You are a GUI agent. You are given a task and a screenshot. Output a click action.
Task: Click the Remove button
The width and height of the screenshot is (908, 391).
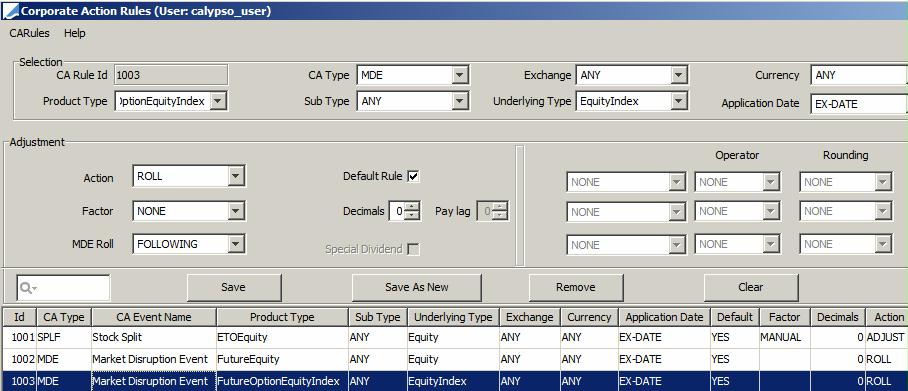[x=576, y=287]
